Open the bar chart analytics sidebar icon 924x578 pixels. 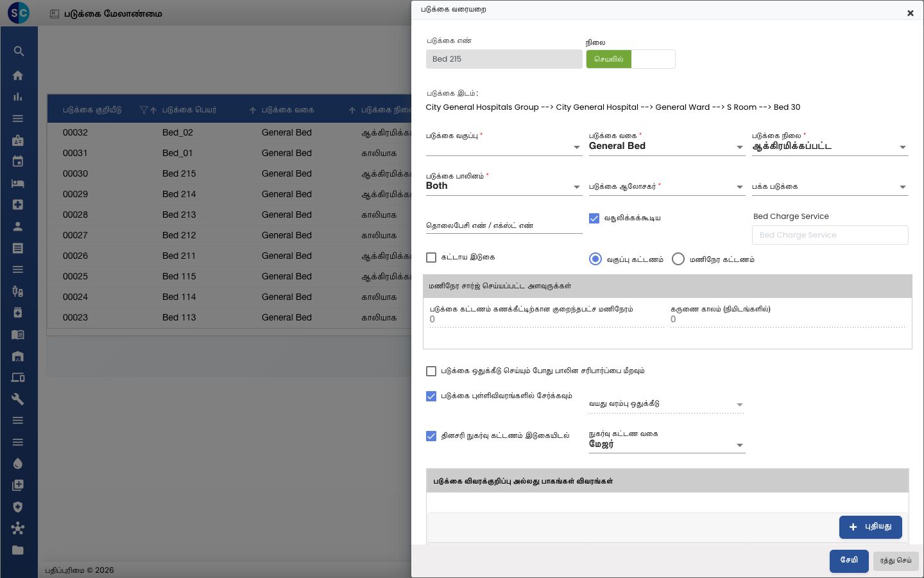coord(18,97)
